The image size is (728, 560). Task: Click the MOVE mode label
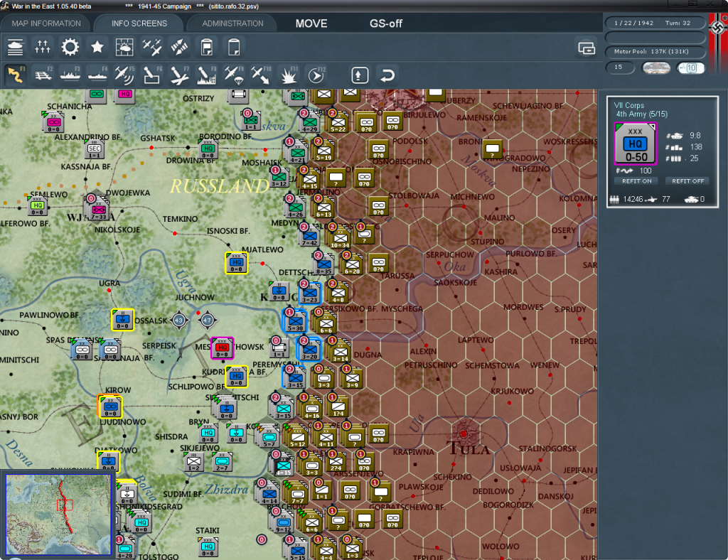point(311,23)
